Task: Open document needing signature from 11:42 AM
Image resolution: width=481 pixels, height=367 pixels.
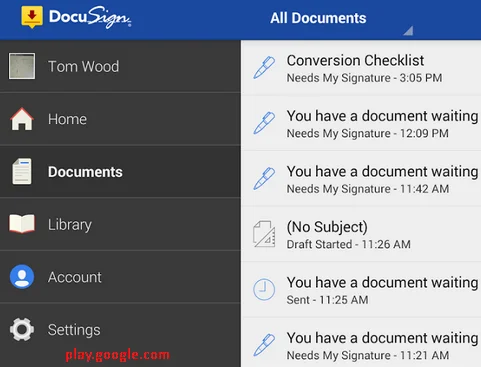Action: point(361,179)
